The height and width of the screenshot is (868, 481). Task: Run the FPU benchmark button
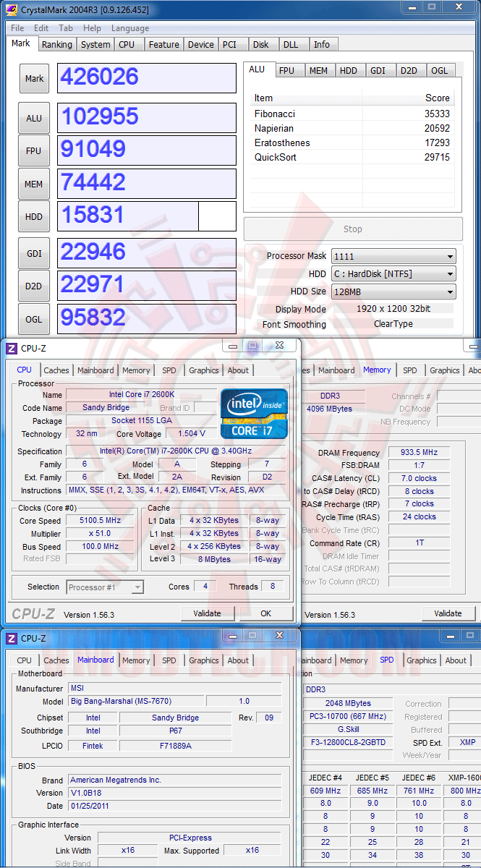(x=34, y=151)
